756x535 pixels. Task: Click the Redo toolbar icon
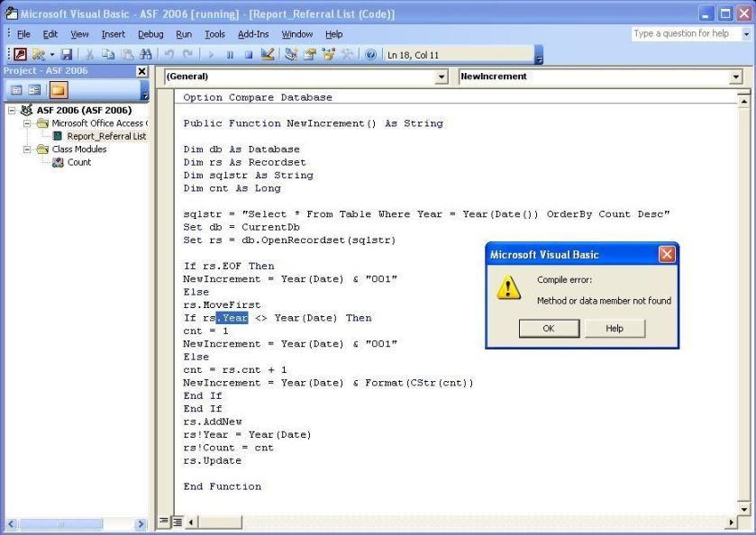[187, 54]
